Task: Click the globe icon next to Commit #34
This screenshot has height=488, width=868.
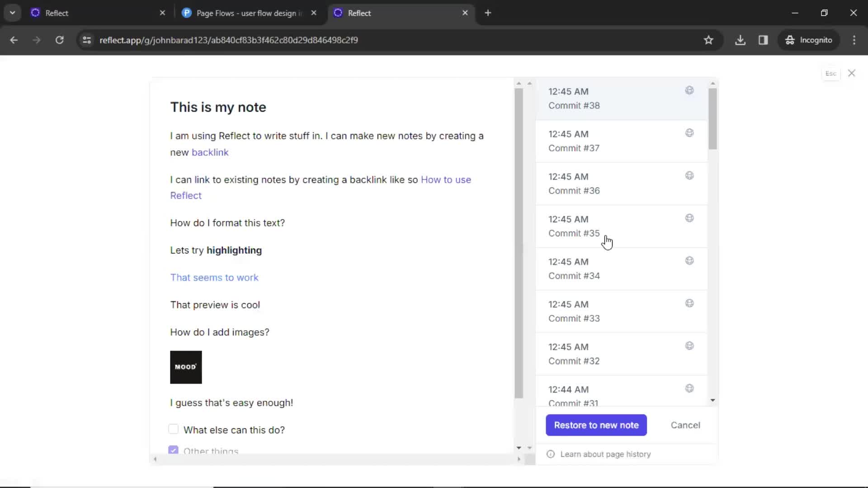Action: 689,260
